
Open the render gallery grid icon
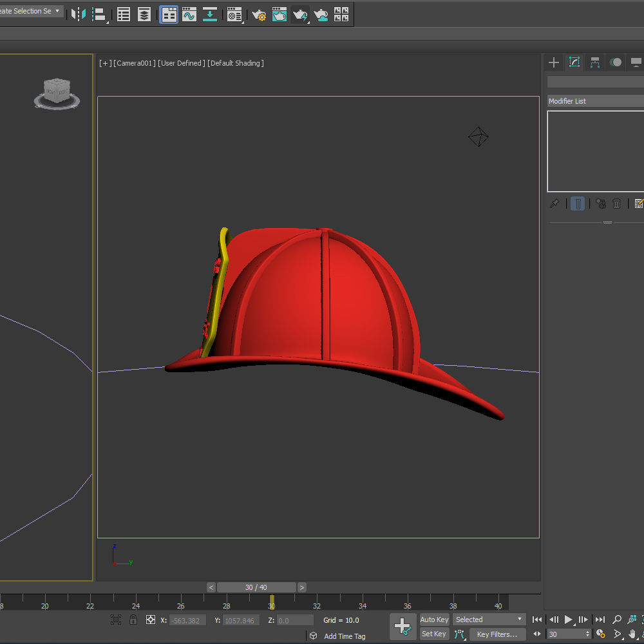tap(341, 14)
